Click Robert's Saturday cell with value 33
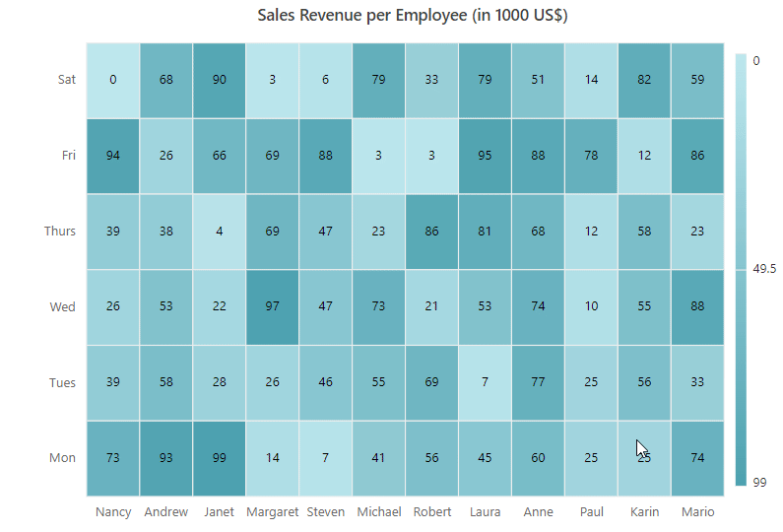 [431, 81]
